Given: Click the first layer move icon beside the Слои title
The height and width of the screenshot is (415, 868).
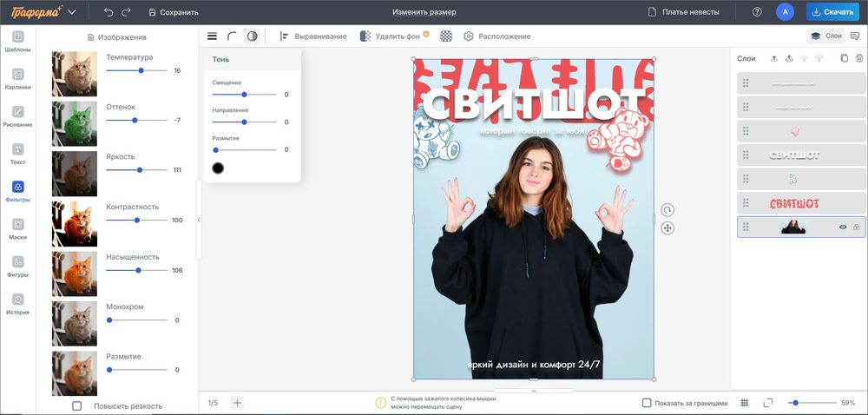Looking at the screenshot, I should (774, 58).
